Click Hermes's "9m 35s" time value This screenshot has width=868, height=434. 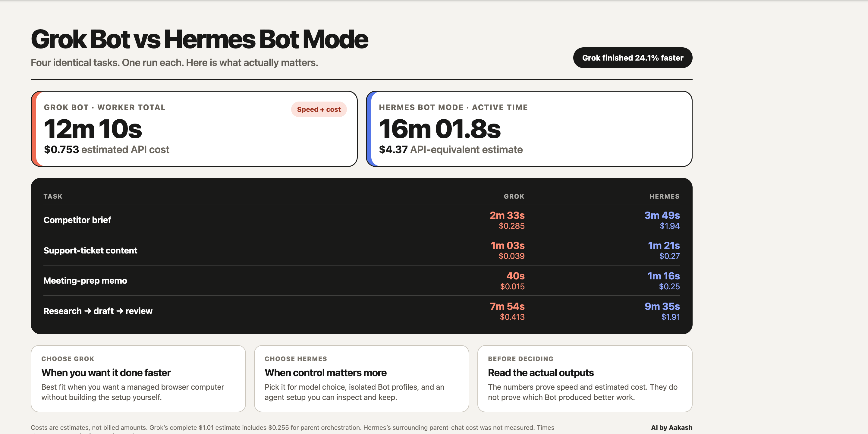[x=662, y=306]
